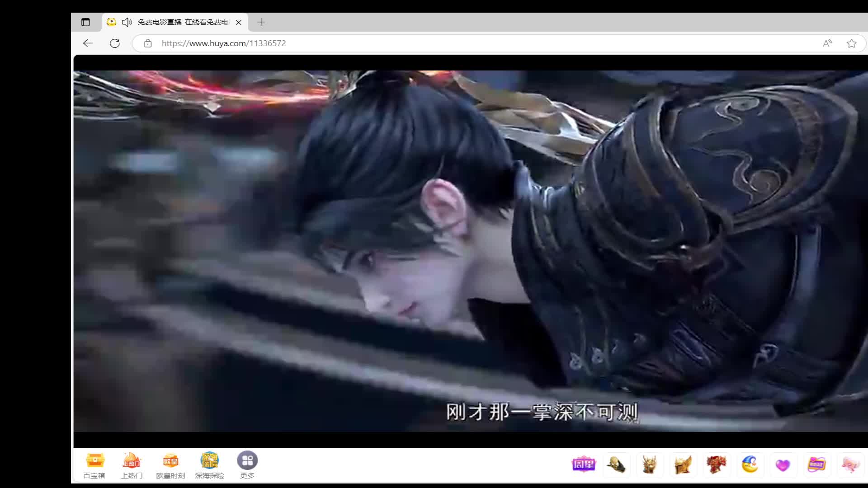Mute the tab using the speaker icon

click(127, 22)
